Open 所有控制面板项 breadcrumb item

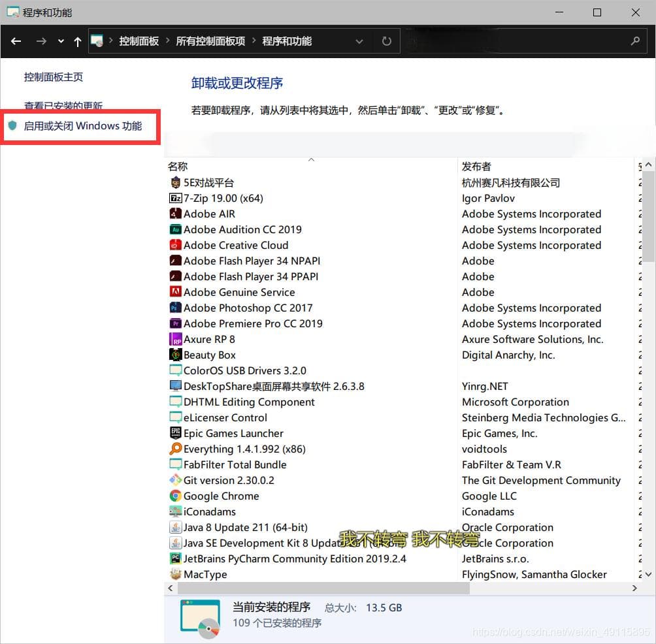tap(210, 41)
